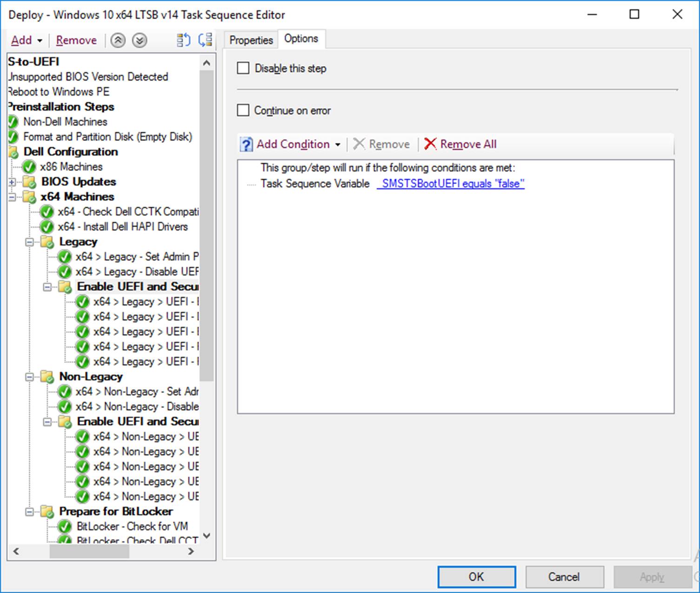Select the x64 - Check Dell CCTK step icon
The image size is (700, 593).
pyautogui.click(x=47, y=212)
